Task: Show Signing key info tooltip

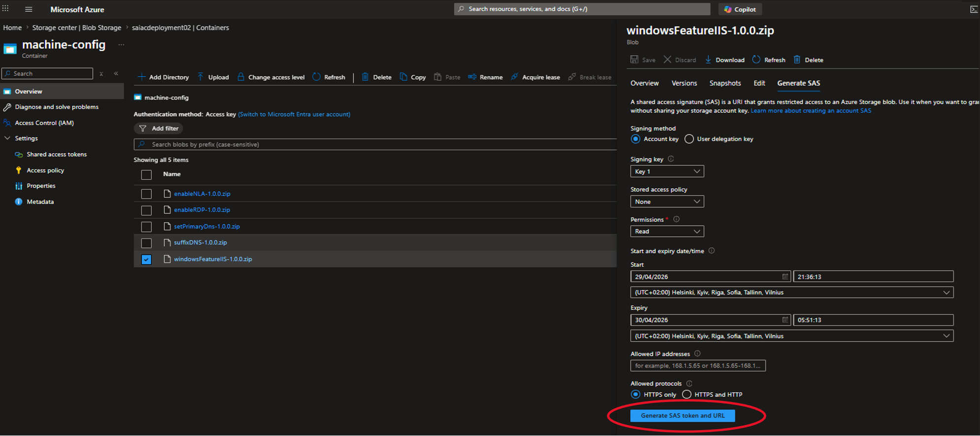Action: 671,159
